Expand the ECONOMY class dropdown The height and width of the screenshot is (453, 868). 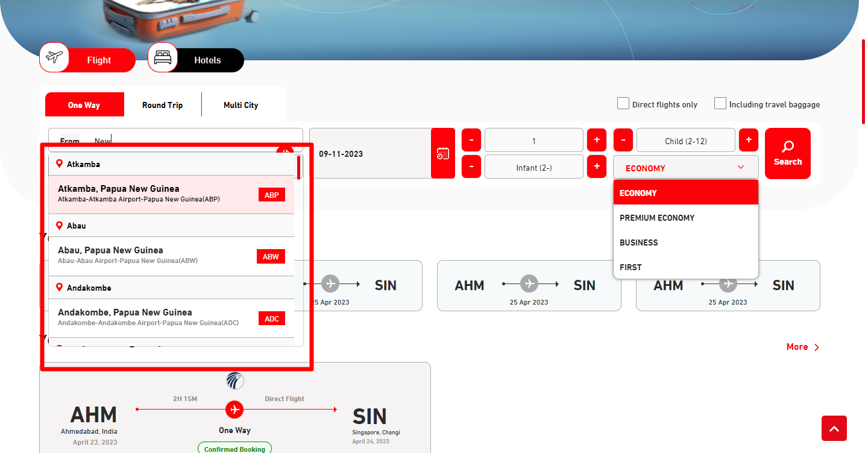click(x=685, y=168)
